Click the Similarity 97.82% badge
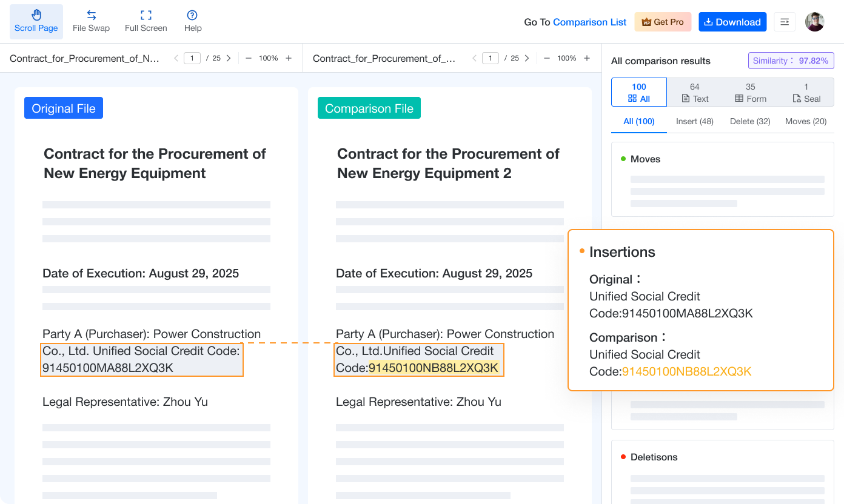 (x=791, y=61)
